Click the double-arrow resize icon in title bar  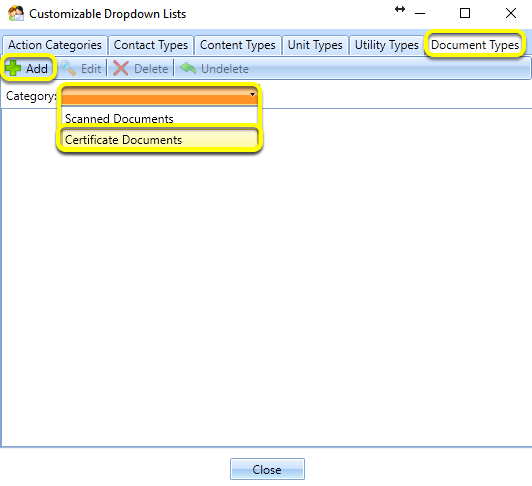click(400, 9)
